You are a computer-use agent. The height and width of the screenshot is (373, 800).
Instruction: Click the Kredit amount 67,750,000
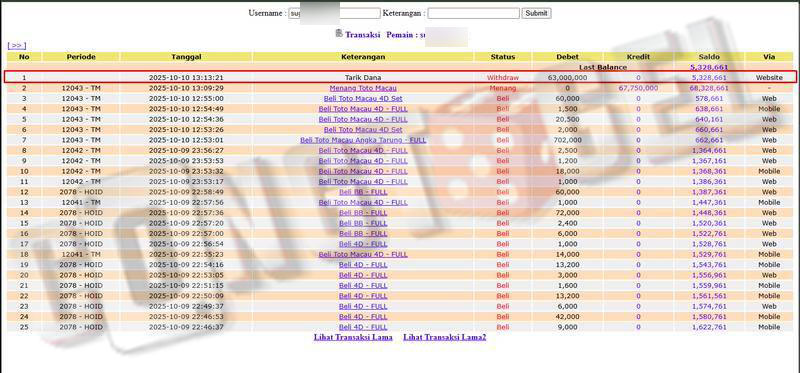click(x=638, y=88)
